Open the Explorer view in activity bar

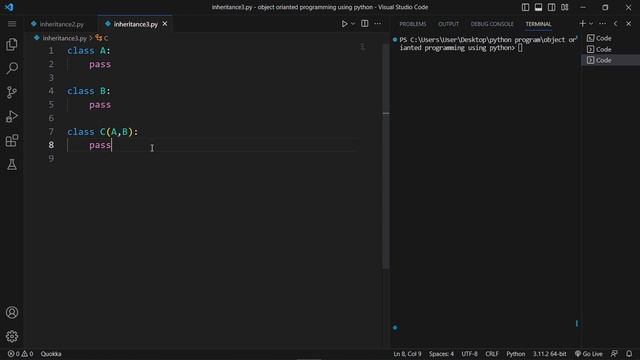(x=12, y=44)
